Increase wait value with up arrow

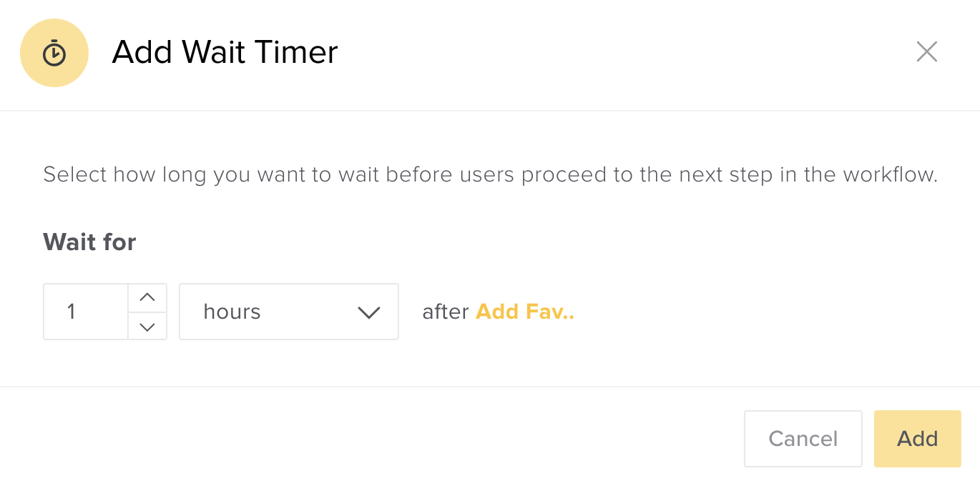point(147,297)
